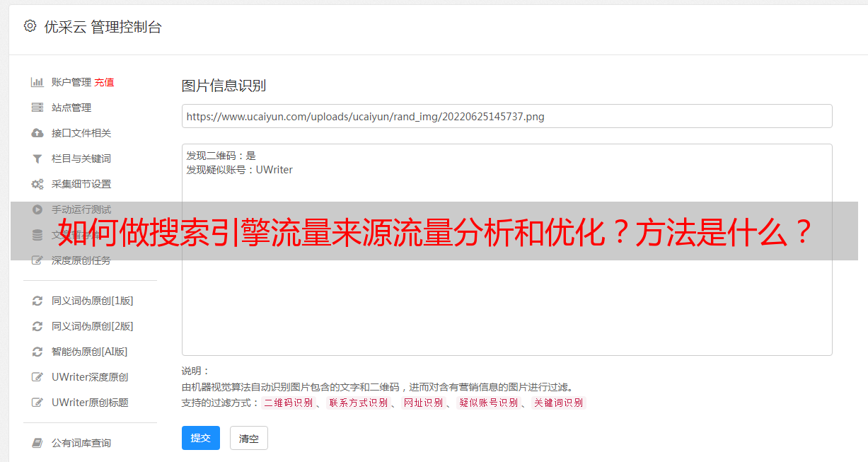This screenshot has width=868, height=462.
Task: Click the server icon next to 站点管理
Action: pos(37,108)
